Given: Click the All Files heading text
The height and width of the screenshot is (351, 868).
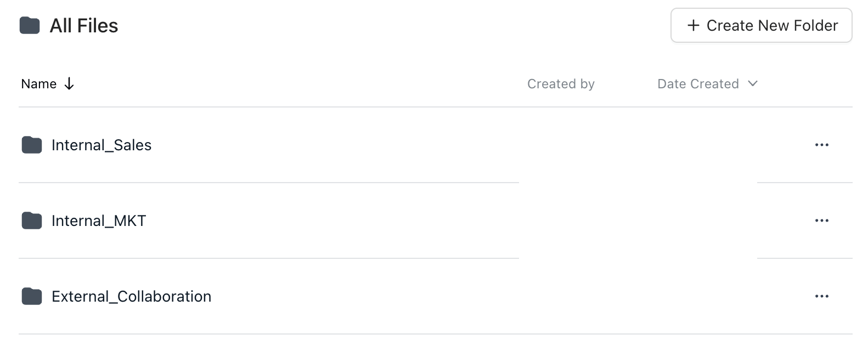Looking at the screenshot, I should point(84,26).
